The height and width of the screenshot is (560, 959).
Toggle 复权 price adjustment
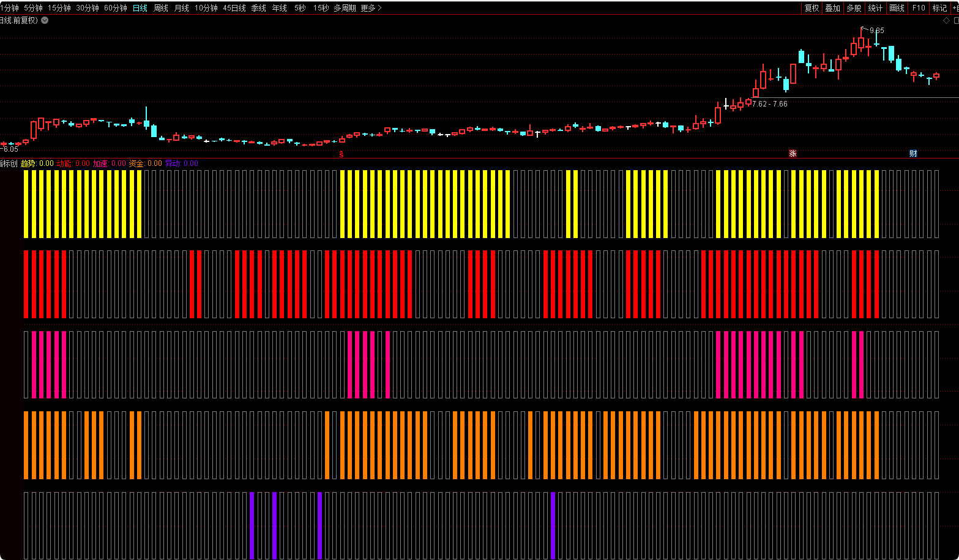pos(812,8)
